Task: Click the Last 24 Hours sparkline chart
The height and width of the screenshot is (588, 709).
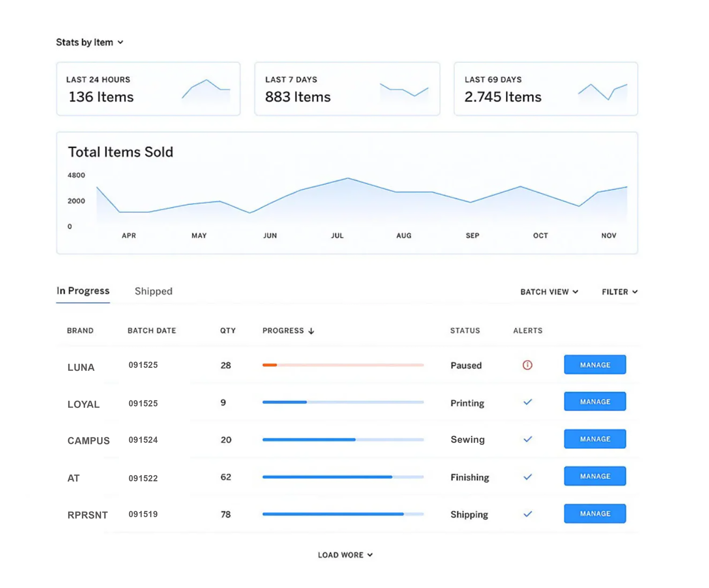Action: coord(206,90)
